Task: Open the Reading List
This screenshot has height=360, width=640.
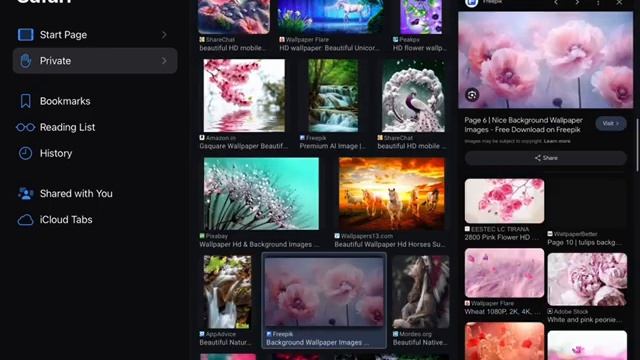Action: point(67,127)
